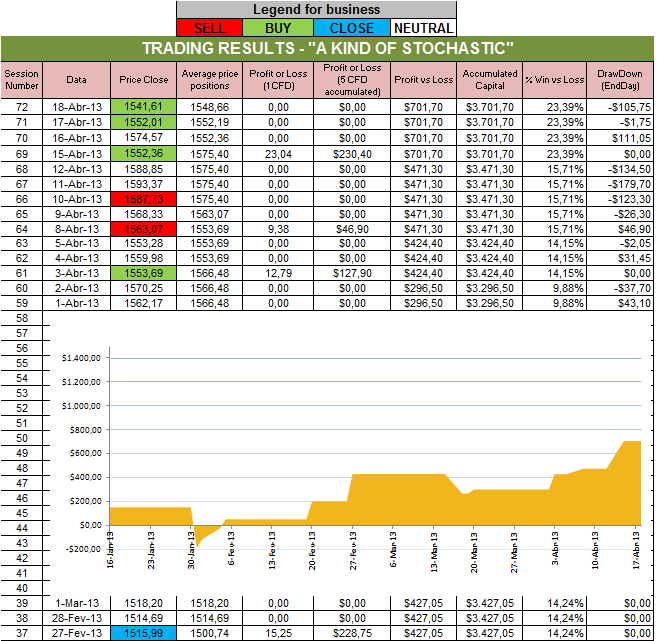Select session number 37 cell
This screenshot has height=641, width=668.
pyautogui.click(x=22, y=633)
